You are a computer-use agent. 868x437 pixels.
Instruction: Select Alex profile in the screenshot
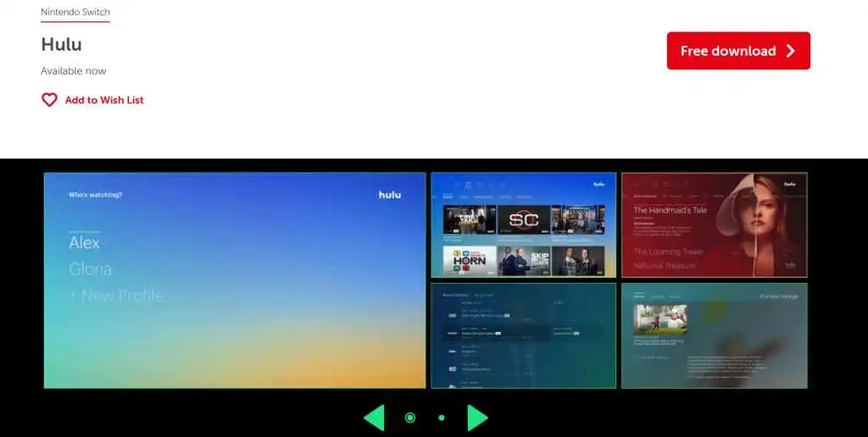[x=84, y=243]
